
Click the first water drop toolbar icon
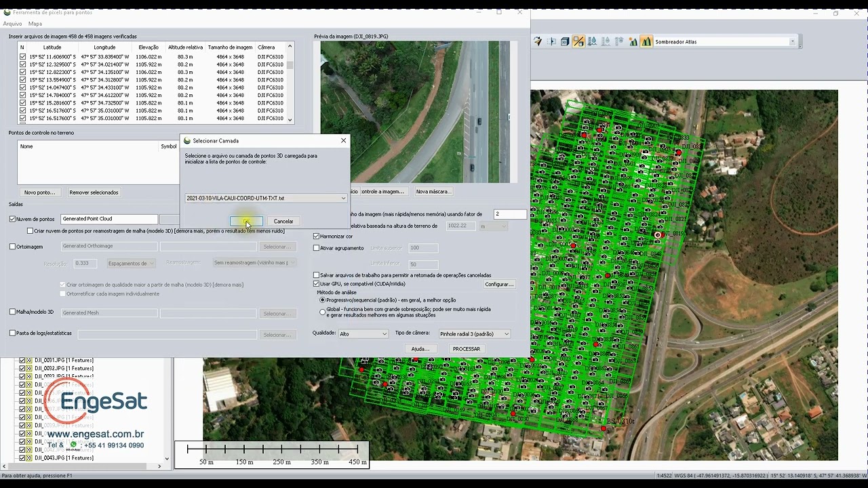[592, 41]
